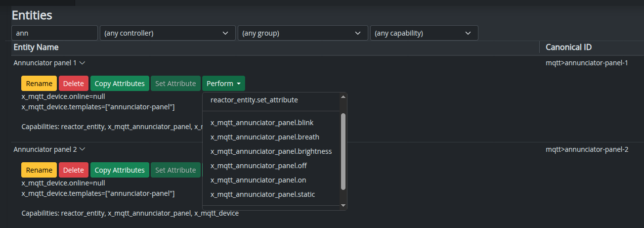Copy Attributes of Annunciator panel 1

120,84
